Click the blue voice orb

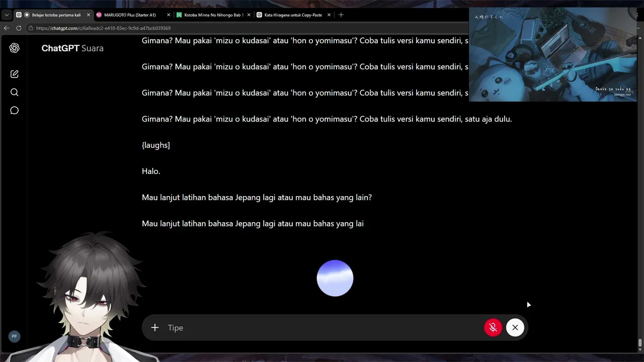pyautogui.click(x=335, y=278)
